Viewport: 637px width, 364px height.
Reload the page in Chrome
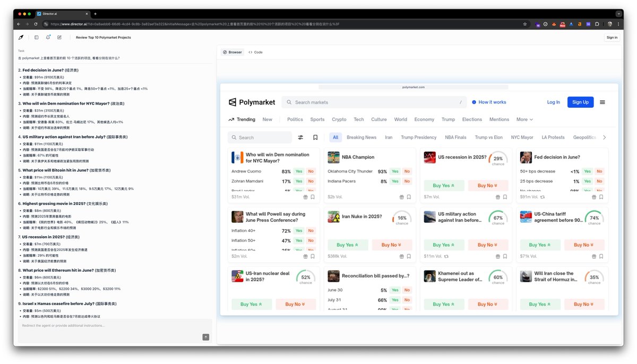pyautogui.click(x=36, y=24)
